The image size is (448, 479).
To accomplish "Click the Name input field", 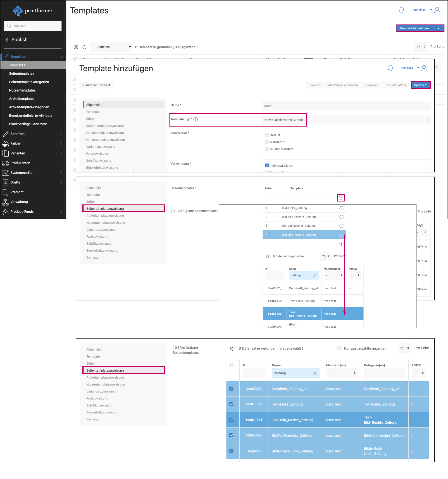I will [346, 106].
